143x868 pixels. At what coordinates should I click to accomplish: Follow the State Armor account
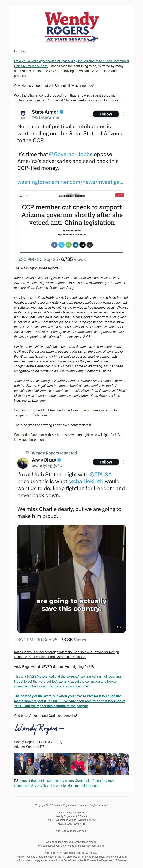(106, 114)
